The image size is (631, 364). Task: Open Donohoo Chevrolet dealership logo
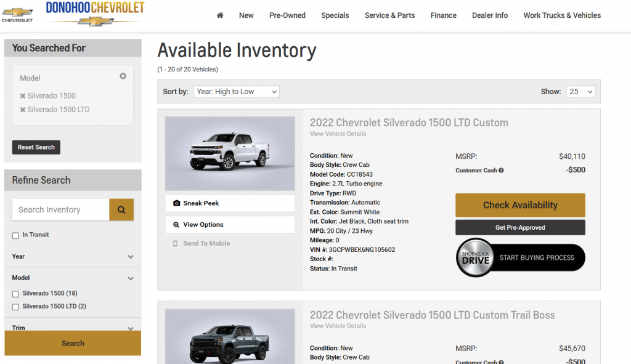click(95, 14)
